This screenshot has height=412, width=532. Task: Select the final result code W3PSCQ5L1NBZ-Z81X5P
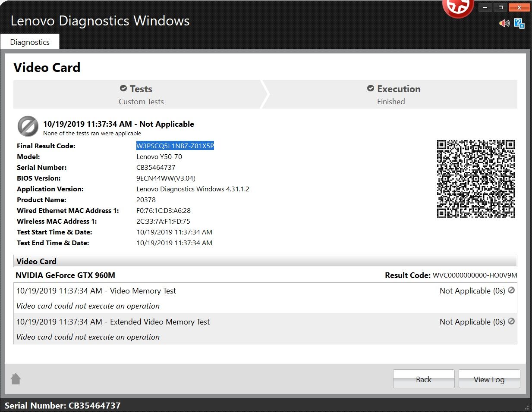pyautogui.click(x=175, y=146)
